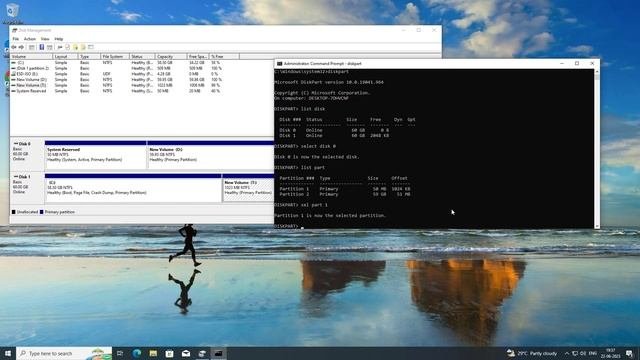
Task: Click the Command Prompt title bar icon
Action: [x=279, y=64]
